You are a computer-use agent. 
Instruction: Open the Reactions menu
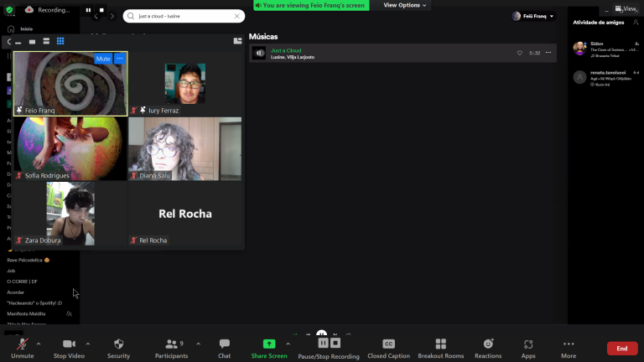(x=488, y=348)
